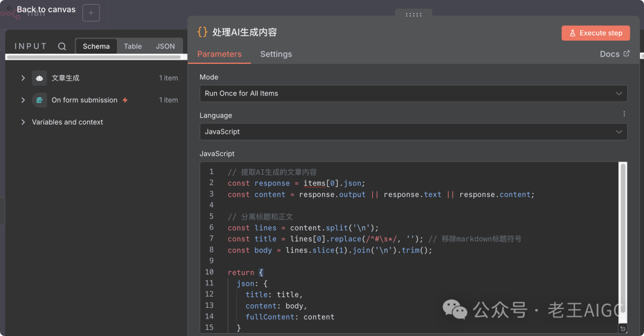This screenshot has width=644, height=336.
Task: Click '1 item' count for 文章生成
Action: (168, 78)
